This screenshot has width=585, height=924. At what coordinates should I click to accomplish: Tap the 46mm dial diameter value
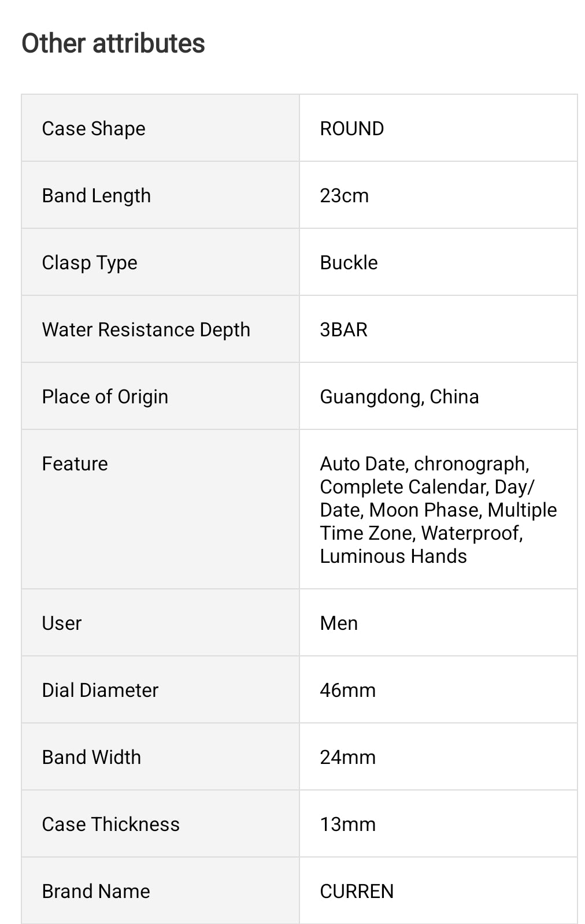347,690
